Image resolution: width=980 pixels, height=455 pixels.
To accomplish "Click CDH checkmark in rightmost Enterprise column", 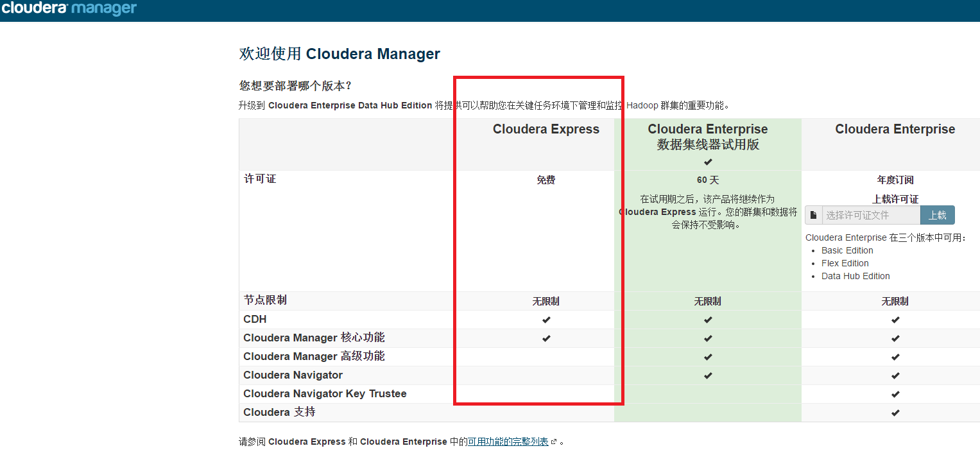I will click(895, 320).
